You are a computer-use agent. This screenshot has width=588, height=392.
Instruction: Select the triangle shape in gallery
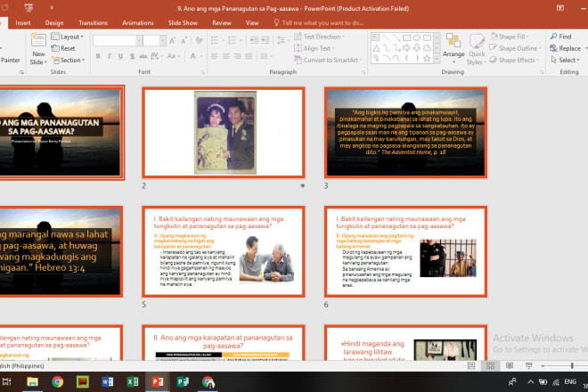pos(376,48)
